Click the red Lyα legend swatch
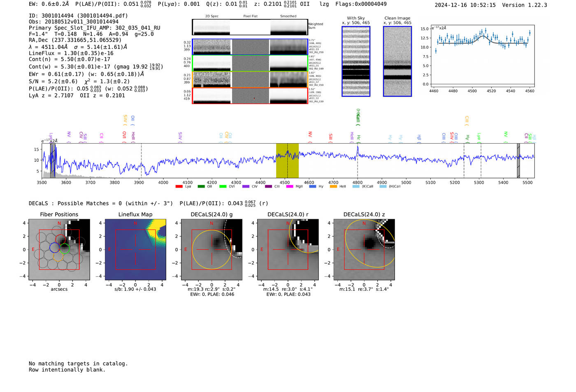Screen dimensions: 576x392 (x=179, y=186)
